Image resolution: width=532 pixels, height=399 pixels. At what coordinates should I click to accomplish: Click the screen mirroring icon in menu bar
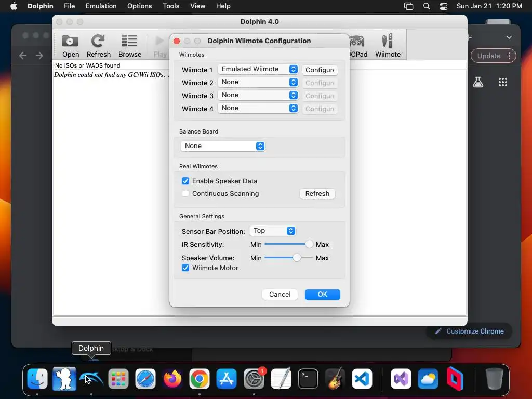point(408,6)
